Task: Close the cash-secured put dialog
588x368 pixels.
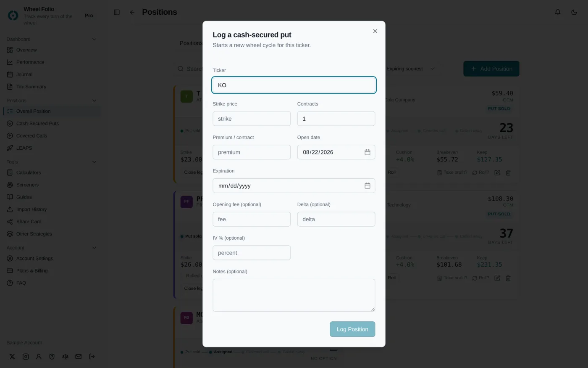Action: pyautogui.click(x=375, y=31)
